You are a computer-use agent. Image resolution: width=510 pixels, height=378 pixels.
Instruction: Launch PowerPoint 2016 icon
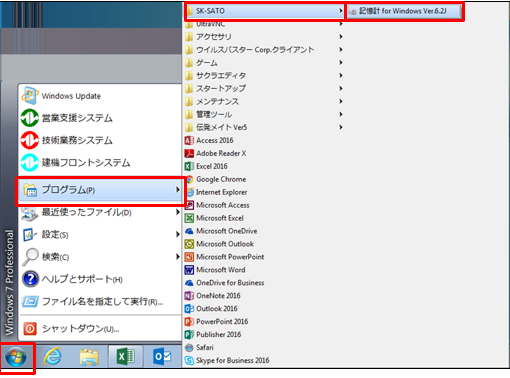(x=189, y=322)
